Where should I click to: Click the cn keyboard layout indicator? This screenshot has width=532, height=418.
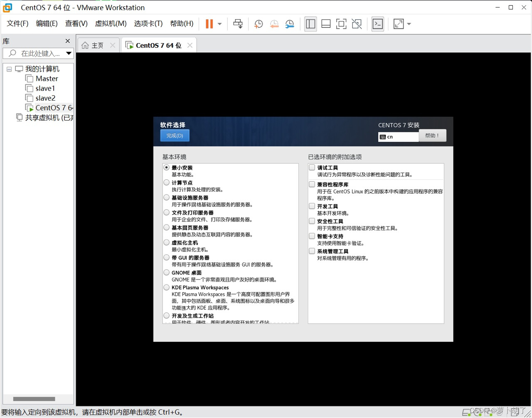coord(398,137)
